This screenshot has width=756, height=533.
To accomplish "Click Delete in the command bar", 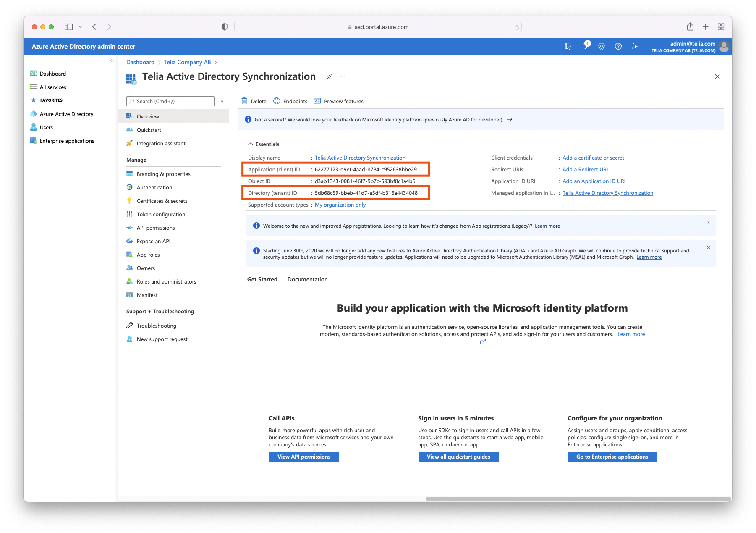I will click(x=254, y=101).
